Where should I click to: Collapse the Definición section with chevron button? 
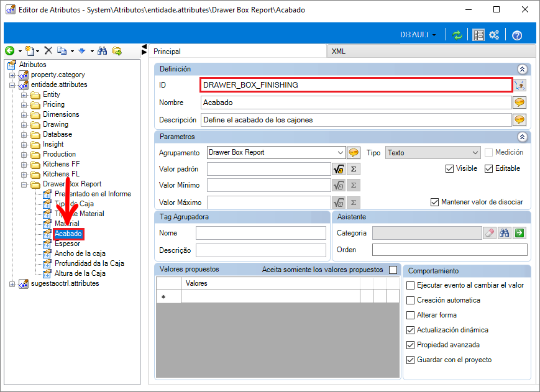click(x=522, y=69)
